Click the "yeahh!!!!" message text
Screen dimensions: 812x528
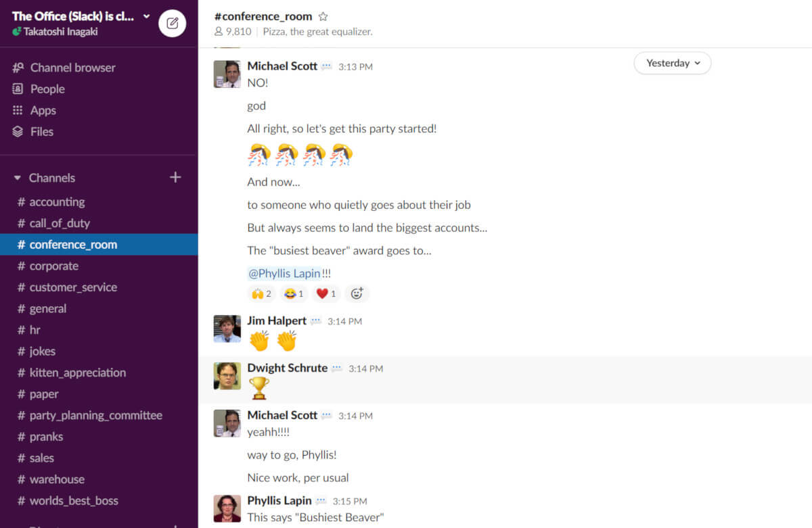269,432
